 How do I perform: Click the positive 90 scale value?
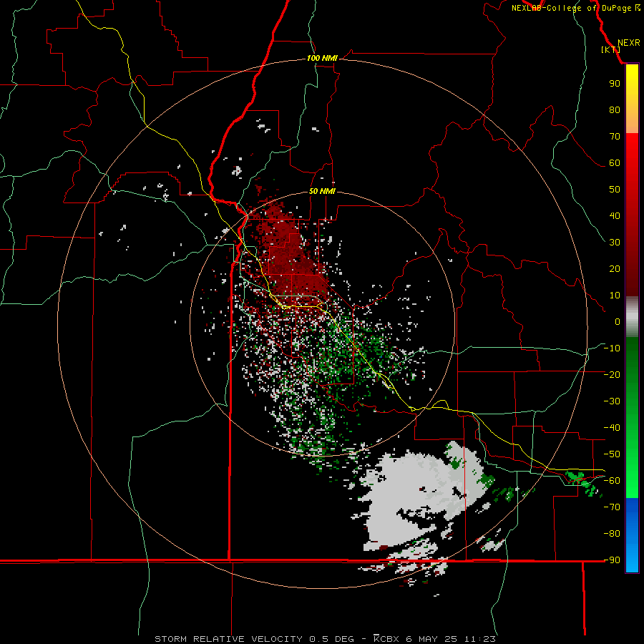615,84
